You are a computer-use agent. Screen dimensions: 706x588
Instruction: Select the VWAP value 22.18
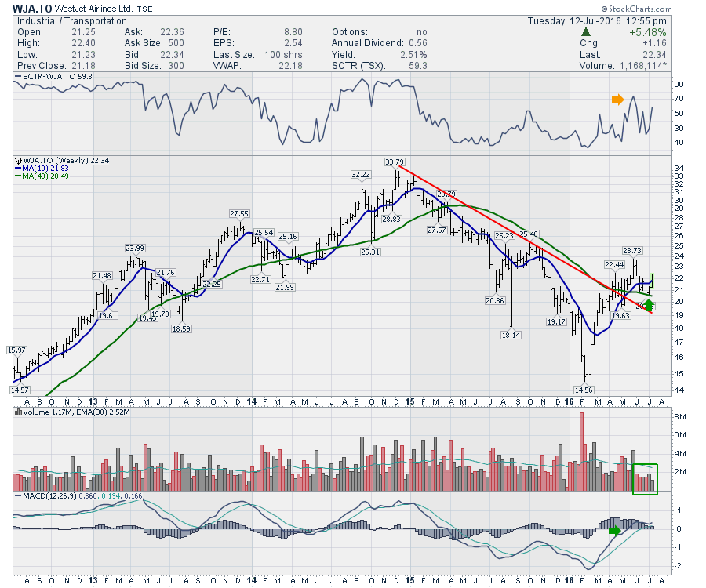(291, 66)
